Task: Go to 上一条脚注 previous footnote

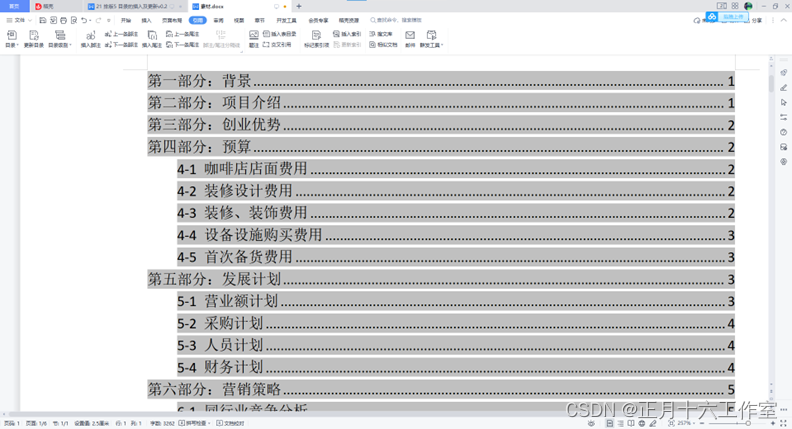Action: [x=121, y=34]
